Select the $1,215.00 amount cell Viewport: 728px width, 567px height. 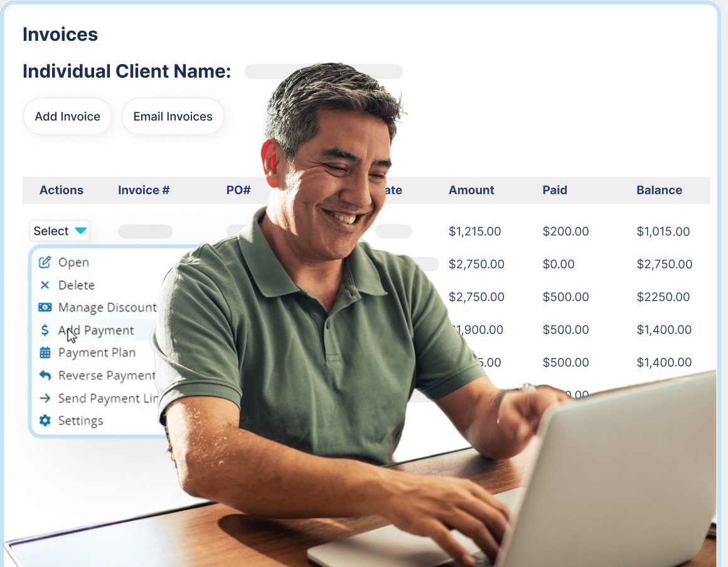[x=474, y=232]
